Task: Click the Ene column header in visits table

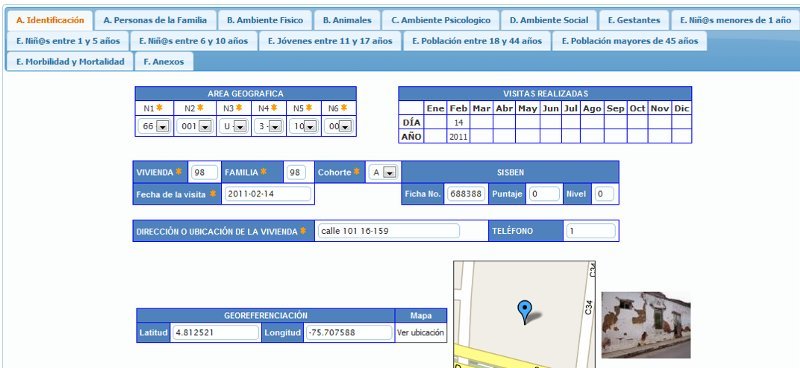Action: (x=436, y=108)
